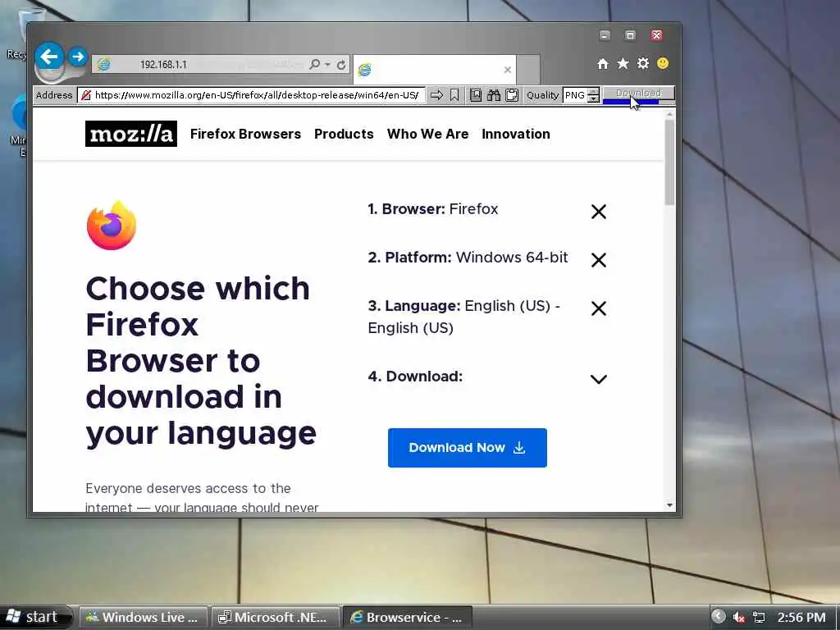Click the 2:56 PM clock
The image size is (840, 630).
801,618
